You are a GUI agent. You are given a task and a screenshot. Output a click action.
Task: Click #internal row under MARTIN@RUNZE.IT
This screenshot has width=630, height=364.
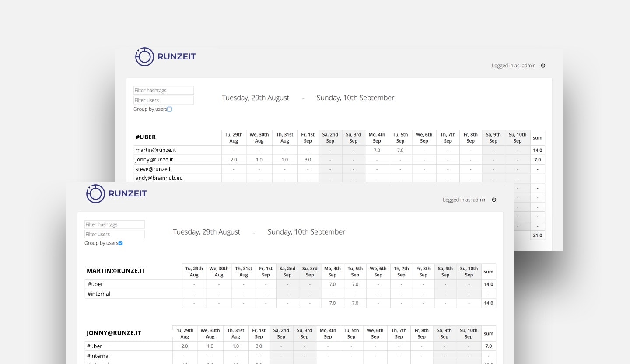[290, 294]
